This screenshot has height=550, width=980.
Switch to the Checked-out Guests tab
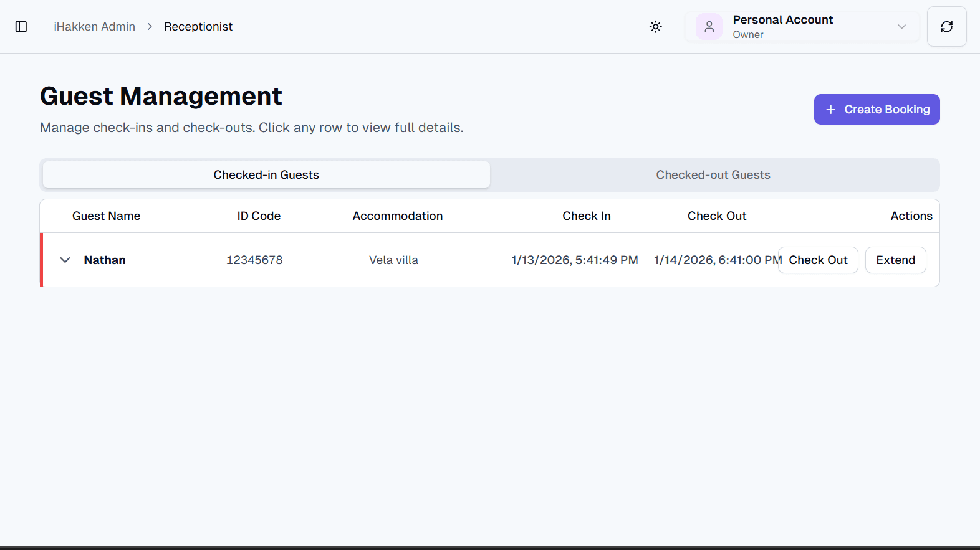[x=713, y=175]
